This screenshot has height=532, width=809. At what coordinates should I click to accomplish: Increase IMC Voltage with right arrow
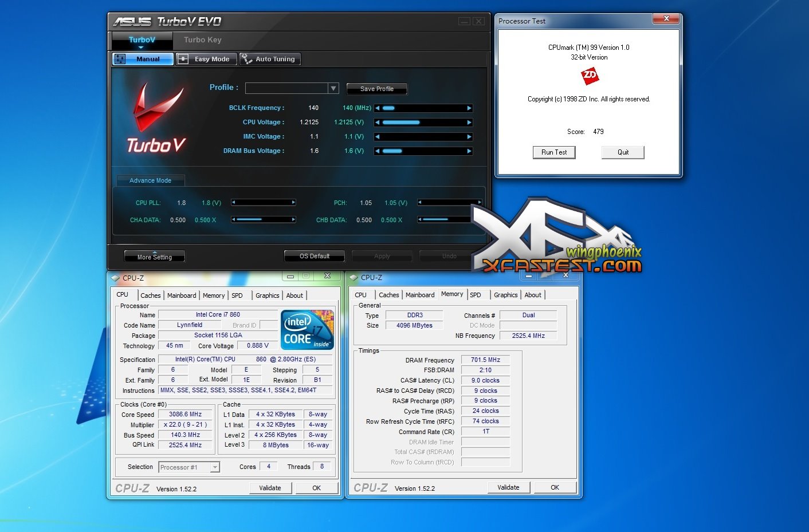point(469,136)
